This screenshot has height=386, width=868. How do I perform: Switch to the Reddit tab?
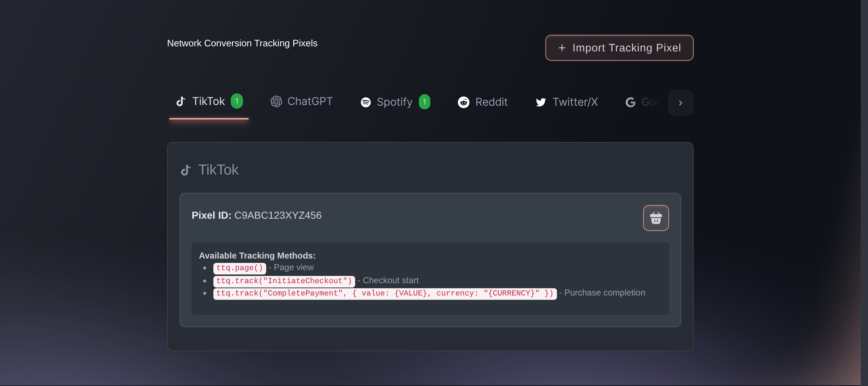point(482,102)
